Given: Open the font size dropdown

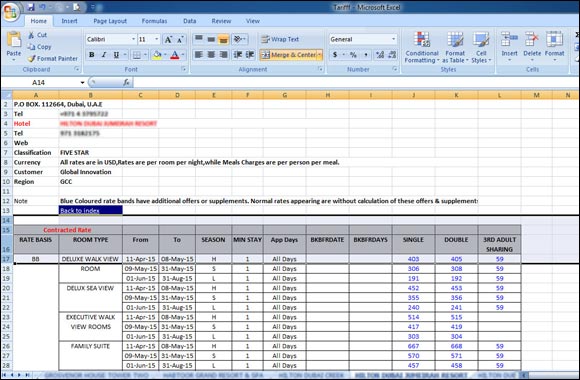Looking at the screenshot, I should [157, 39].
